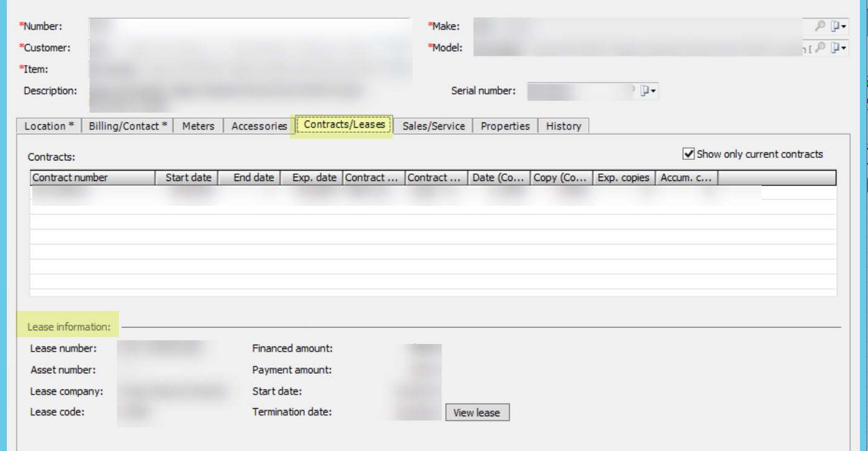Click the View lease button
Screen dimensions: 868x451
pos(477,412)
